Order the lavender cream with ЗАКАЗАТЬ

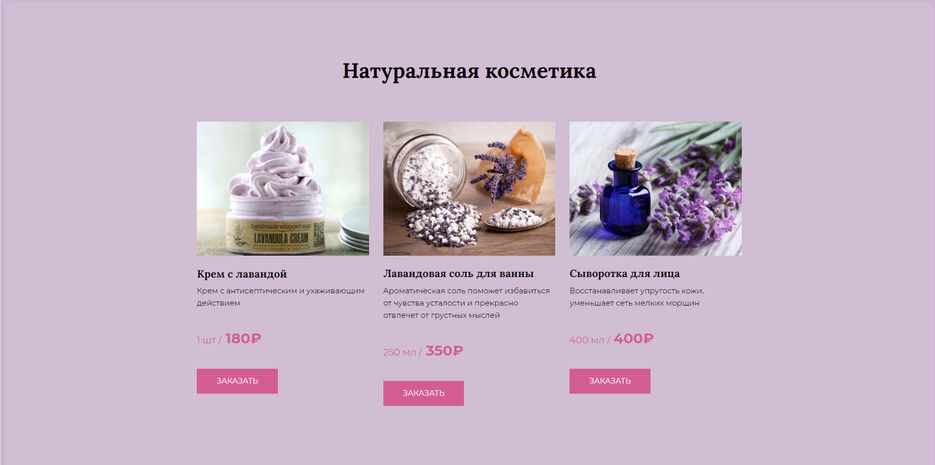coord(237,381)
